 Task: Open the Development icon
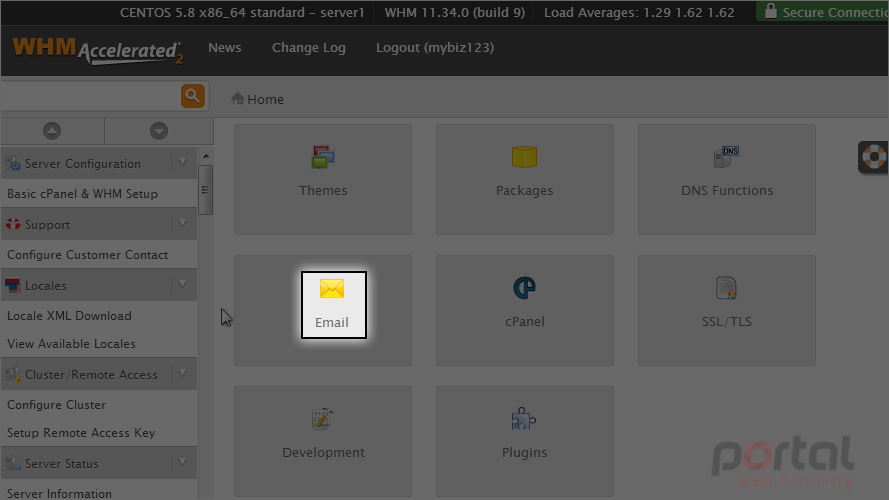pos(323,419)
